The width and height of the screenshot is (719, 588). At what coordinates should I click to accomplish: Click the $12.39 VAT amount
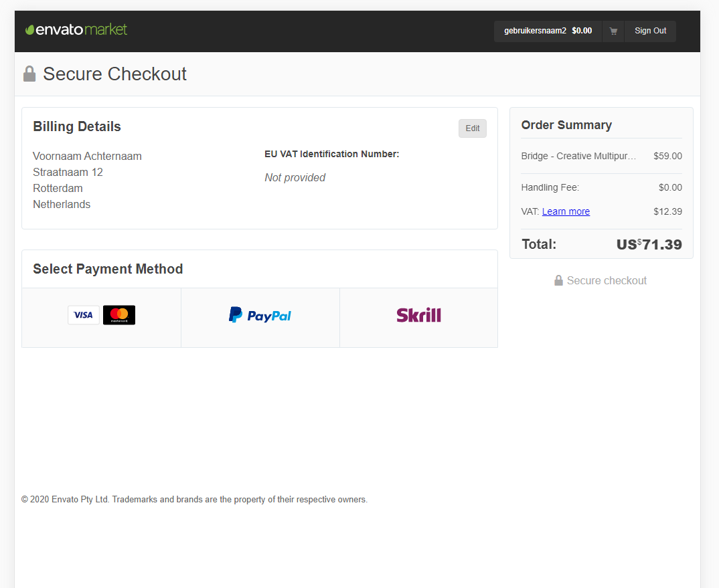click(x=667, y=211)
